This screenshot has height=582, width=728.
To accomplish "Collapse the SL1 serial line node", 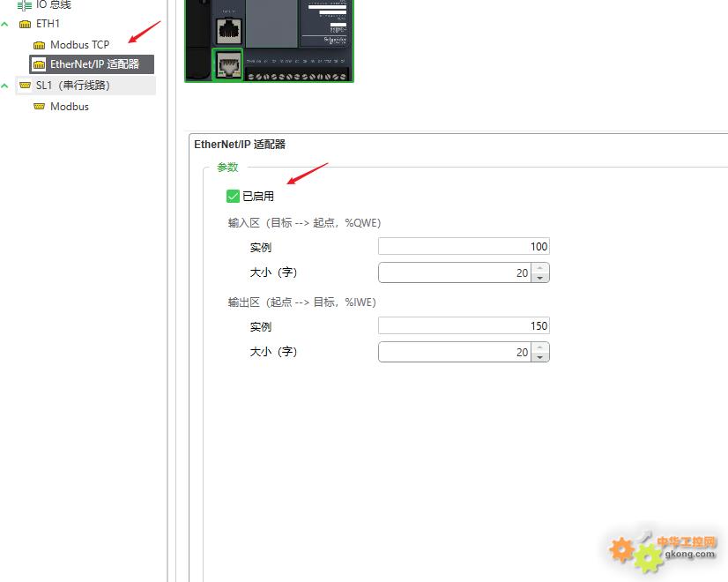I will coord(4,86).
